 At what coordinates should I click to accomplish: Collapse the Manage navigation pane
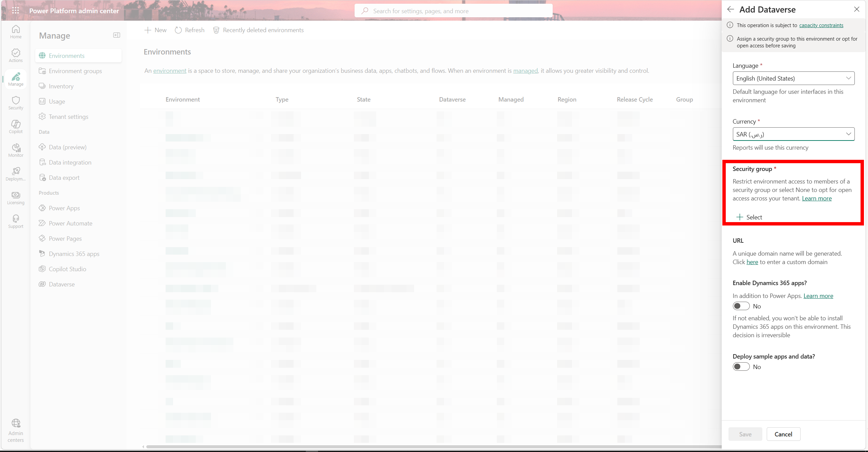point(117,35)
